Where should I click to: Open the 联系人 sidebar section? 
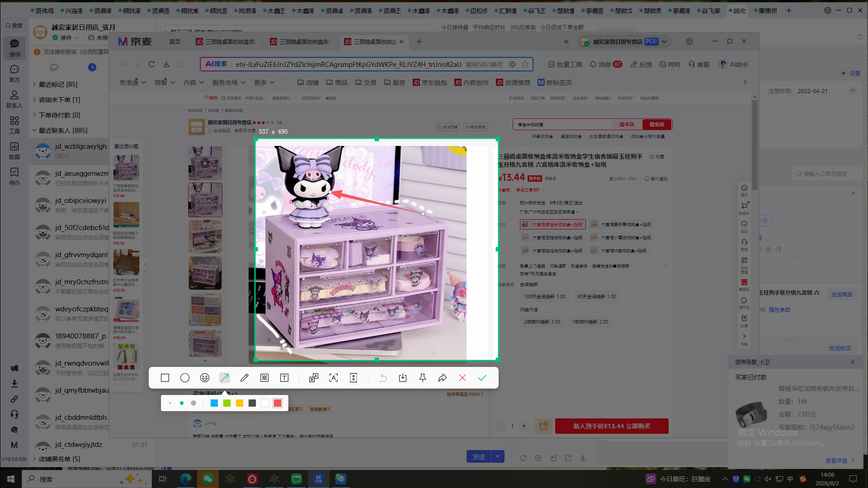14,99
